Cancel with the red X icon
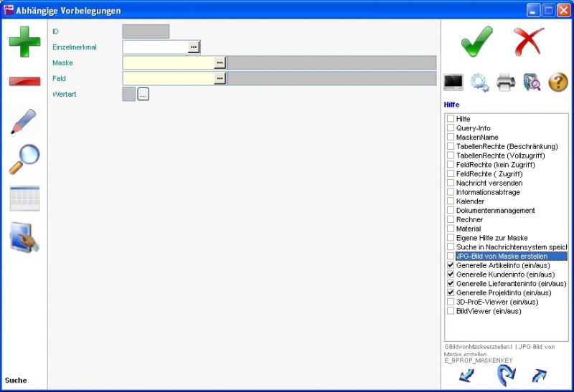574x392 pixels. click(530, 42)
